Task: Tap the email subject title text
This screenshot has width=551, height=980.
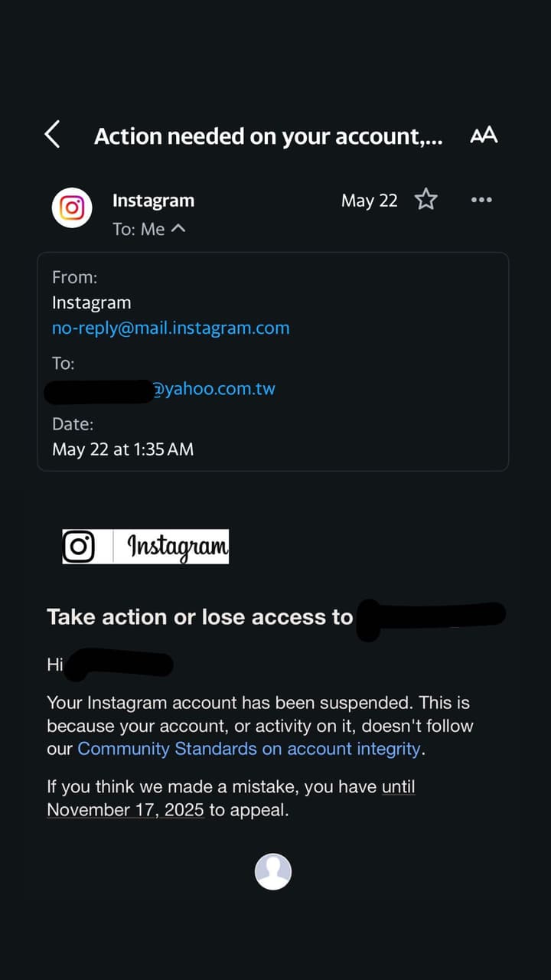Action: pyautogui.click(x=268, y=136)
